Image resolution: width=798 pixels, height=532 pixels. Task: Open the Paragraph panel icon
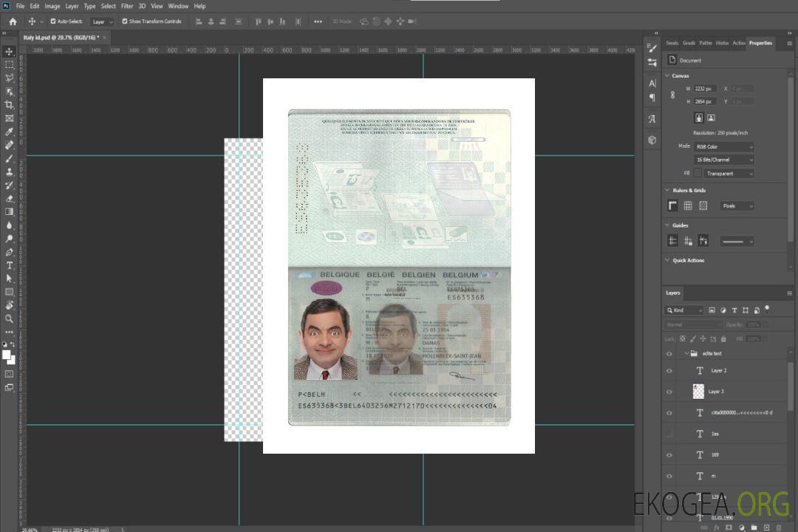[x=652, y=98]
